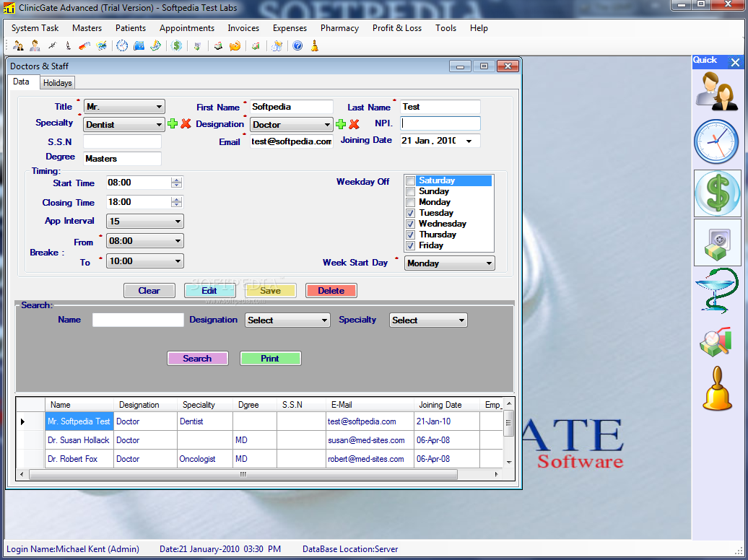Open the Profit & Loss menu
Screen dimensions: 748x560
tap(397, 28)
